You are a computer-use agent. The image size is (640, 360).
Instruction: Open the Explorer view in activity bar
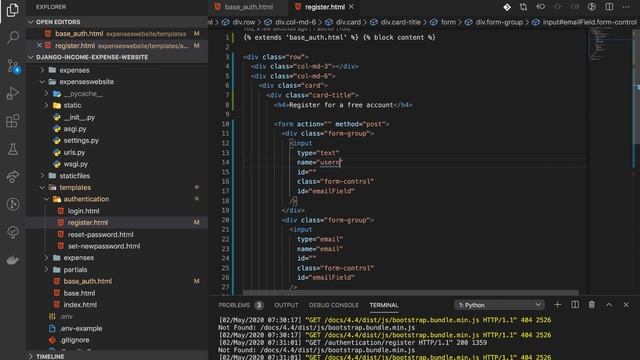(13, 10)
